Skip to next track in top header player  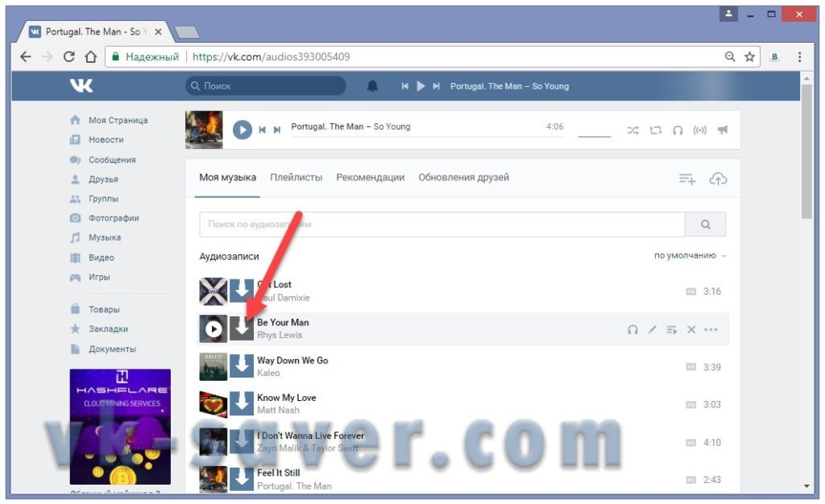coord(436,86)
